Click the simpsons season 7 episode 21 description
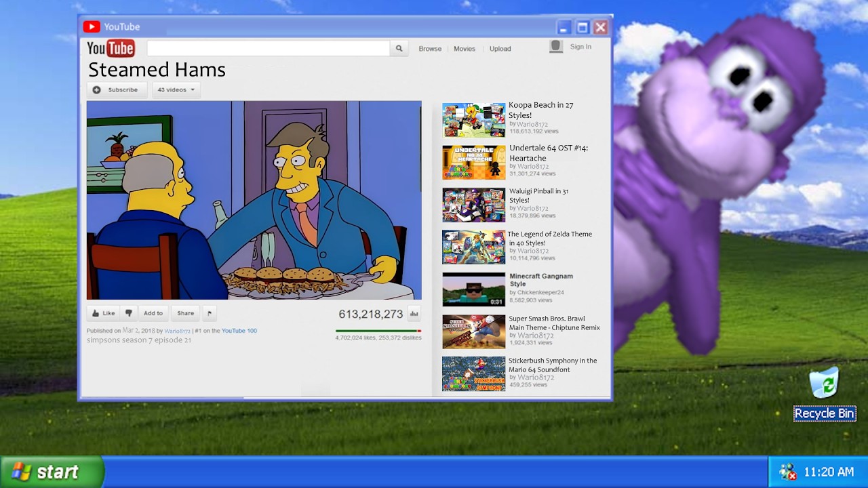Screen dimensions: 868x488 tap(139, 340)
